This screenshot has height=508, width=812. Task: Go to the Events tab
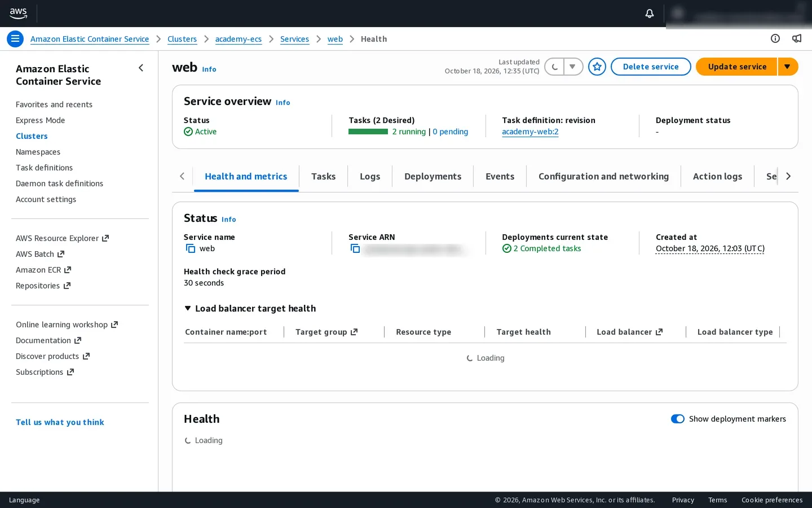pyautogui.click(x=500, y=177)
